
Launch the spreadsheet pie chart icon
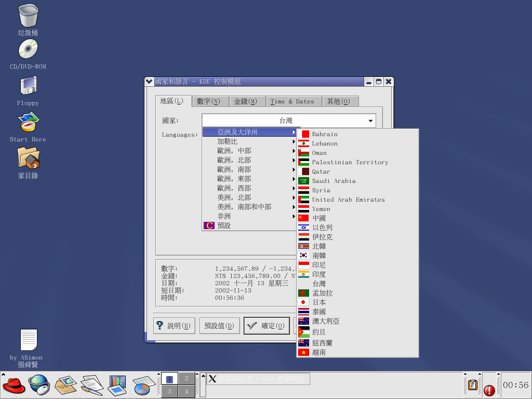click(144, 385)
